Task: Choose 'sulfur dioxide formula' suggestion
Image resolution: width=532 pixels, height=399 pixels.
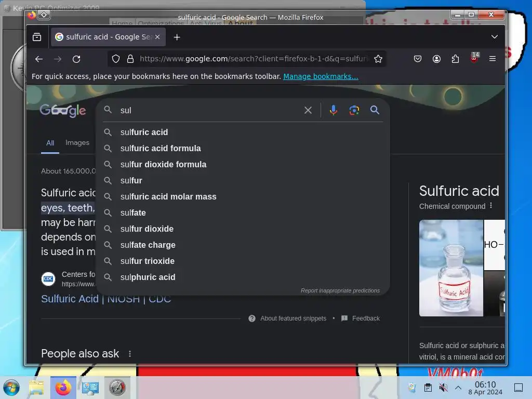Action: (x=243, y=165)
